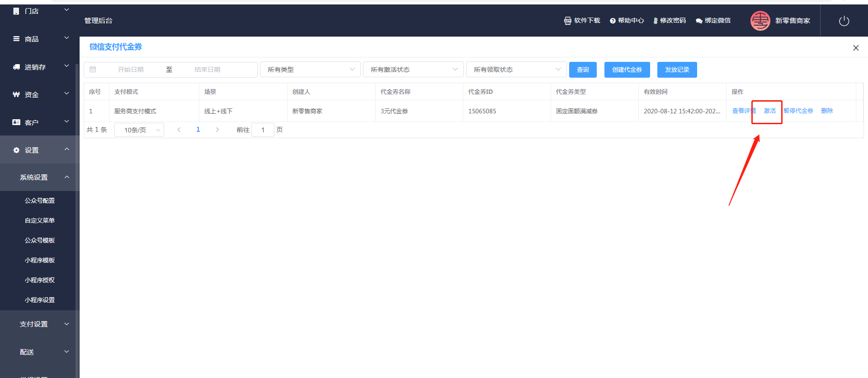The width and height of the screenshot is (868, 378).
Task: Open the 所有领取状态 dropdown
Action: [x=516, y=70]
